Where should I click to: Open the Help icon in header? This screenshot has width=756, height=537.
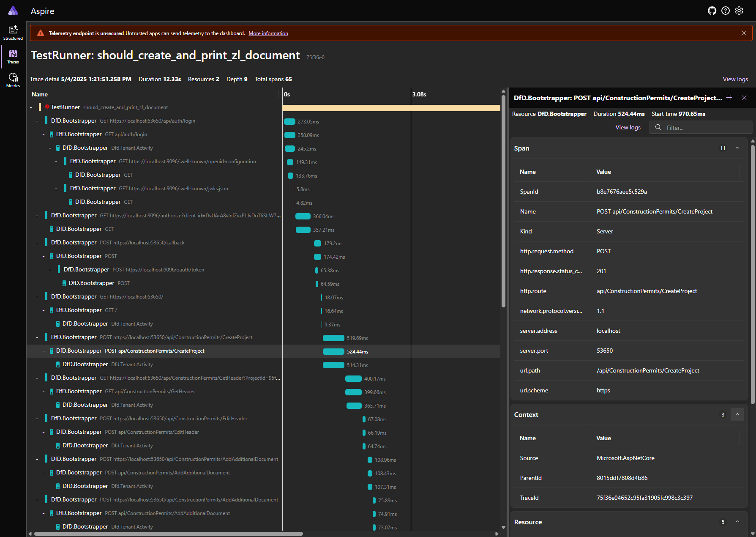click(x=726, y=11)
